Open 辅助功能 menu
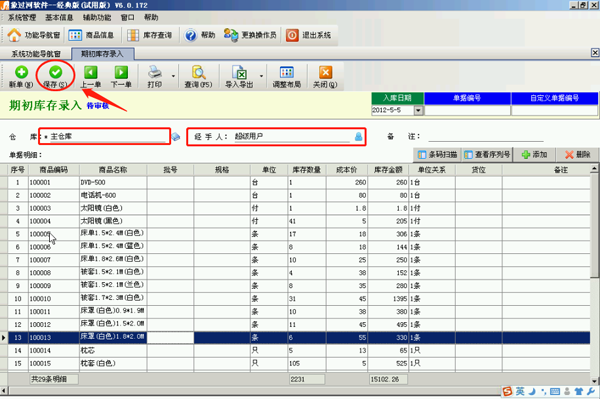Viewport: 600px width, 399px height. (x=97, y=18)
